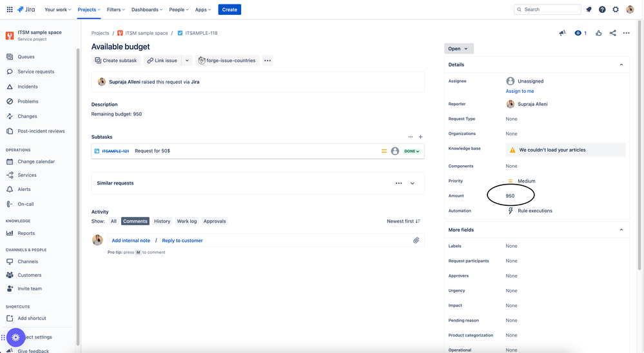Toggle Newest first sort order
The width and height of the screenshot is (644, 353).
point(404,221)
